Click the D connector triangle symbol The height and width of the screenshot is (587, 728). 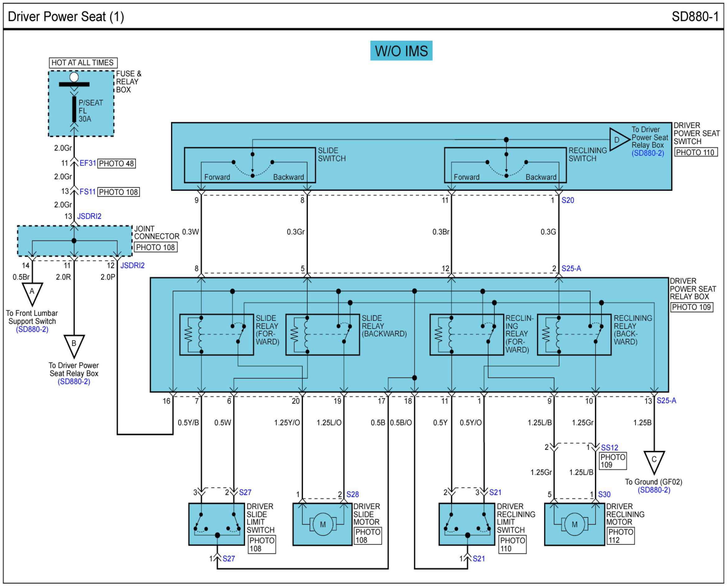click(619, 140)
